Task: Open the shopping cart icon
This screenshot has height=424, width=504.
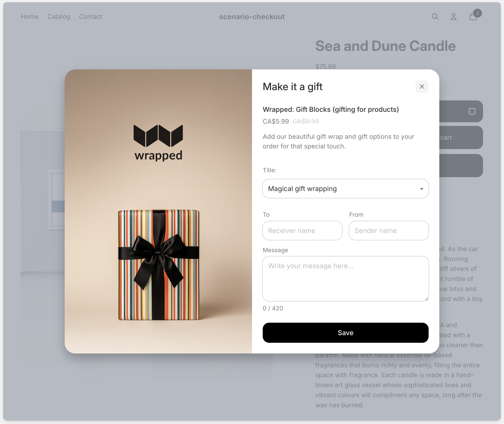Action: point(473,17)
